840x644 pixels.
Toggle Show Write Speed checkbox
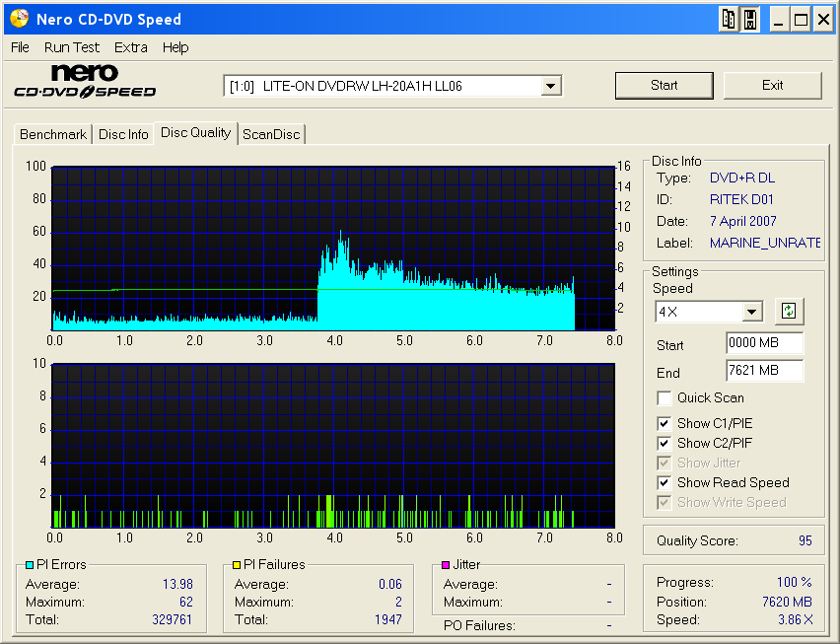click(664, 503)
